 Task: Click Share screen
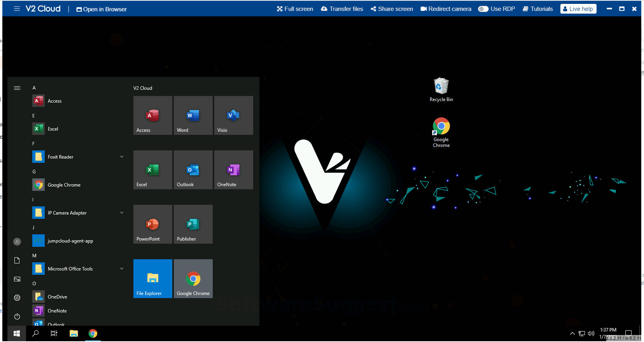click(x=392, y=9)
